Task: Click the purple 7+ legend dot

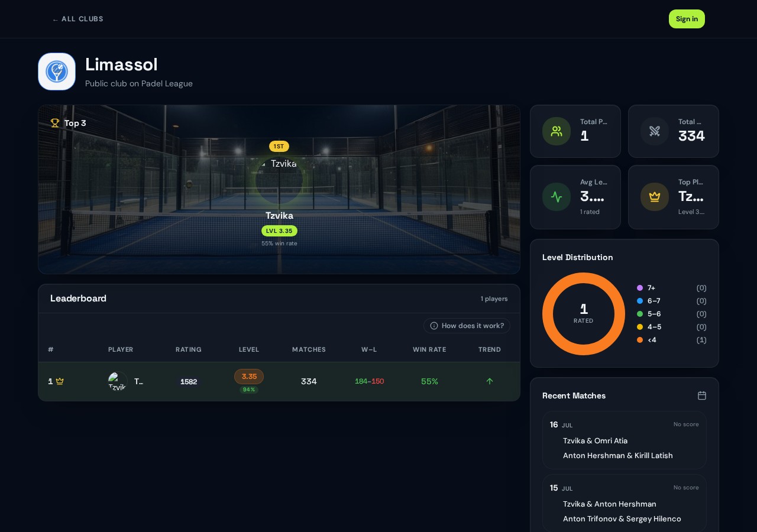Action: click(640, 288)
